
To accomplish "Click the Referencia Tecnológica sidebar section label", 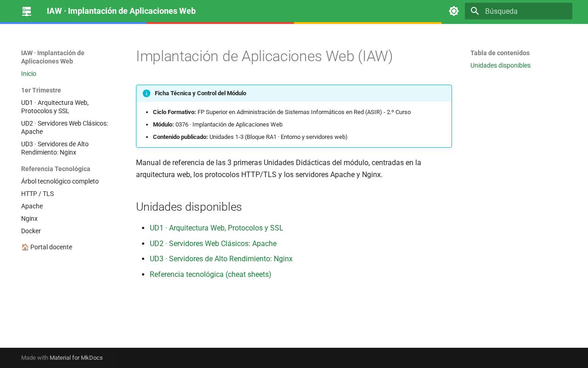I will tap(56, 169).
